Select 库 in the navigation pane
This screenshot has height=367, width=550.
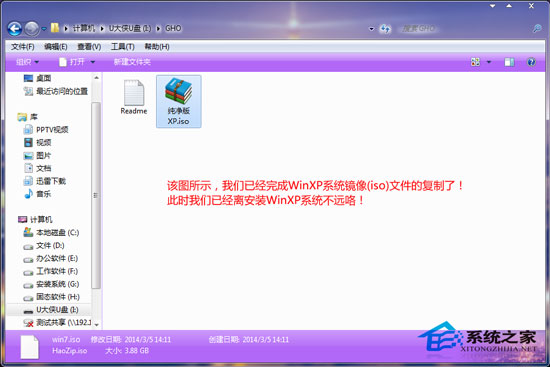[28, 117]
